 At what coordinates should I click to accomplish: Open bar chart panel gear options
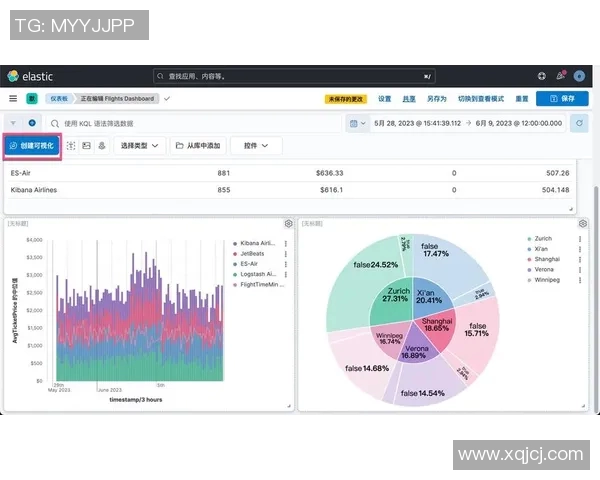click(288, 224)
